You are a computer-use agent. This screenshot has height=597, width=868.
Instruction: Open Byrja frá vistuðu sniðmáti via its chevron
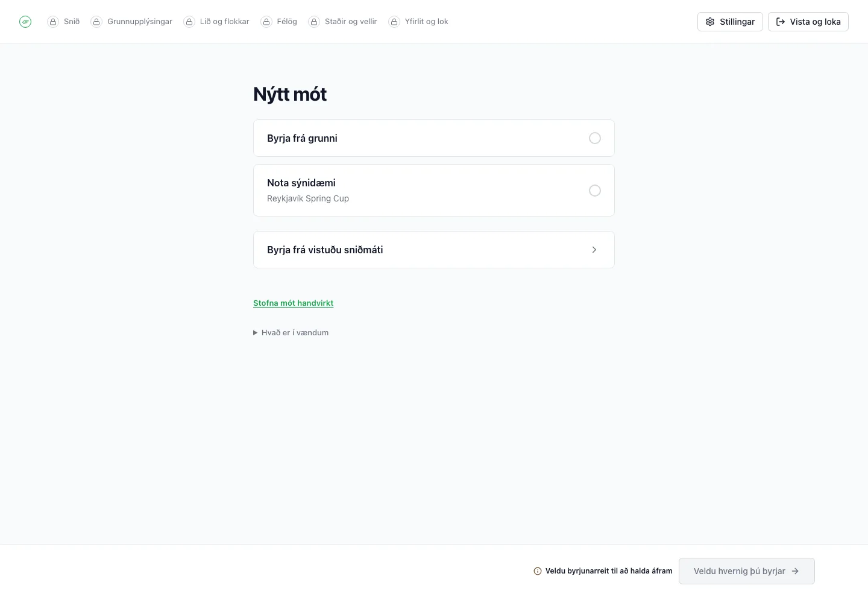click(x=594, y=250)
